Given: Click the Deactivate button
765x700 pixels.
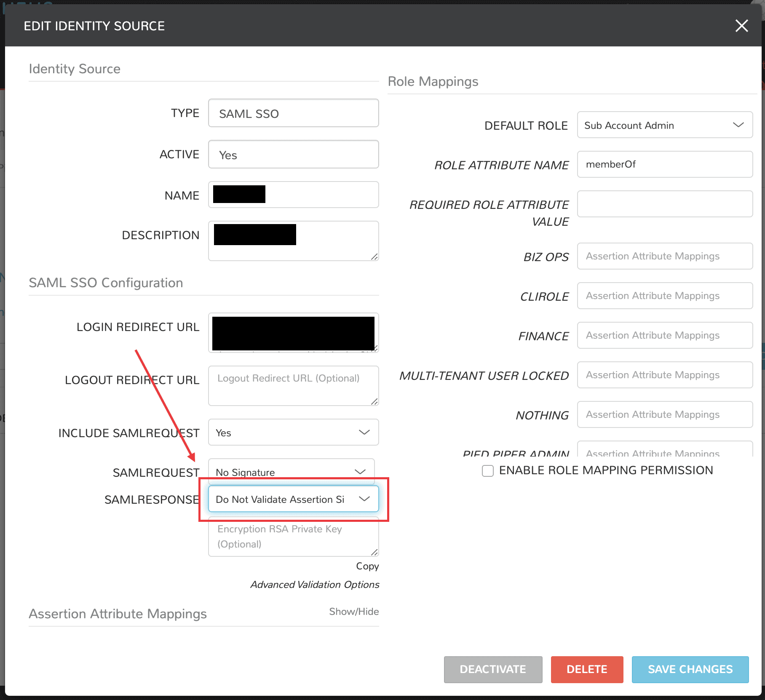Looking at the screenshot, I should click(x=493, y=669).
